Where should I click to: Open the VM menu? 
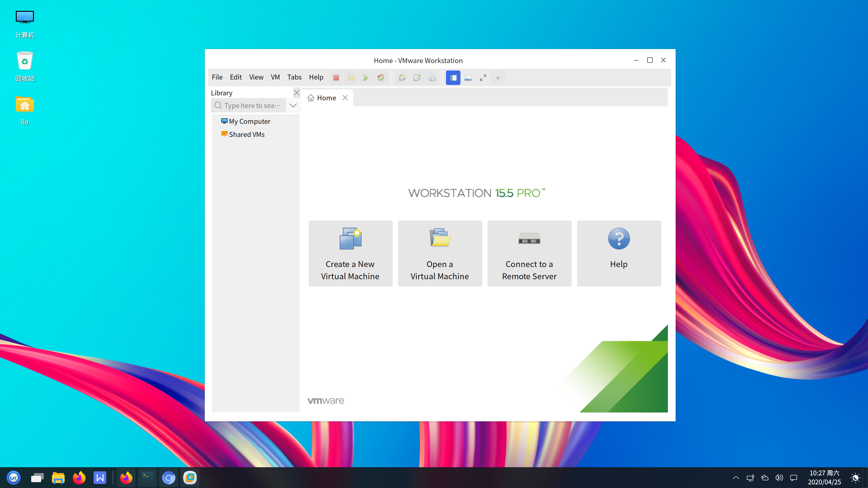(x=275, y=77)
